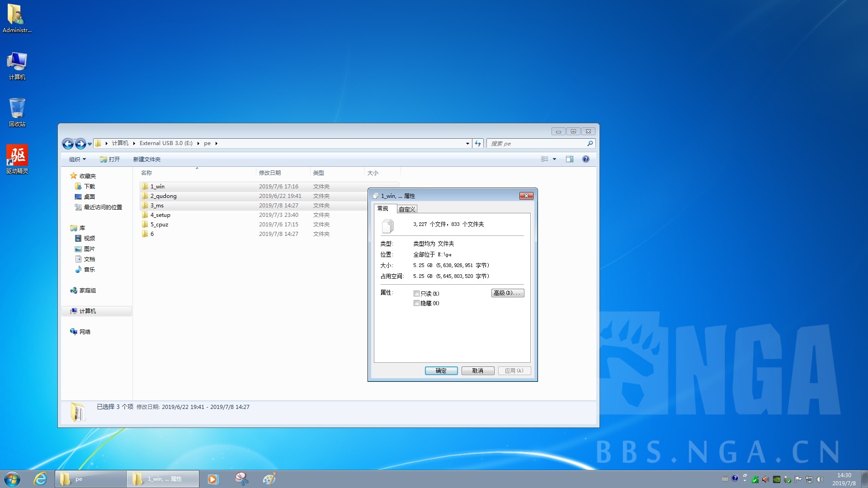
Task: Expand the 组织 dropdown menu
Action: [76, 159]
